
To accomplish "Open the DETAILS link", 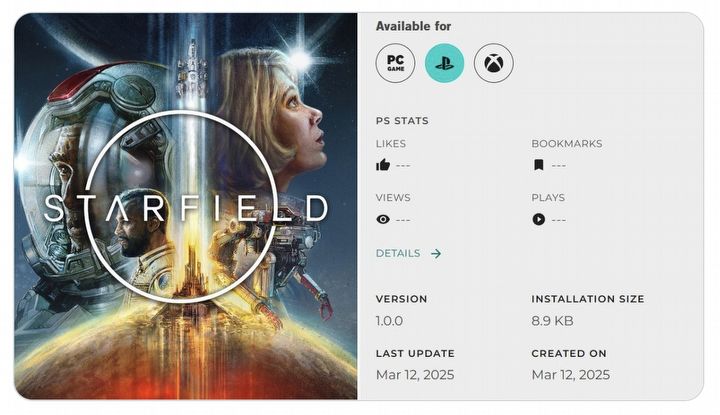I will click(x=398, y=254).
